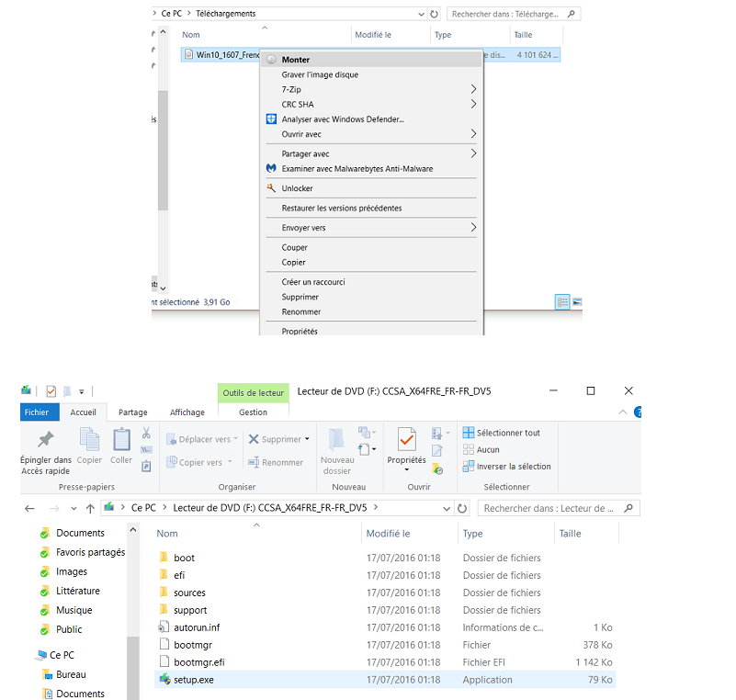Open recent locations dropdown next to forward arrow
Viewport: 736px width, 700px height.
pyautogui.click(x=74, y=508)
